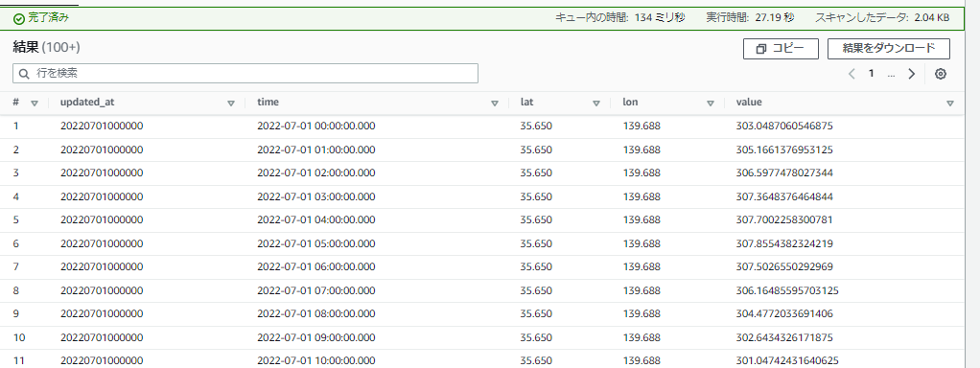Click row number 11 cell
This screenshot has height=368, width=980.
[19, 360]
